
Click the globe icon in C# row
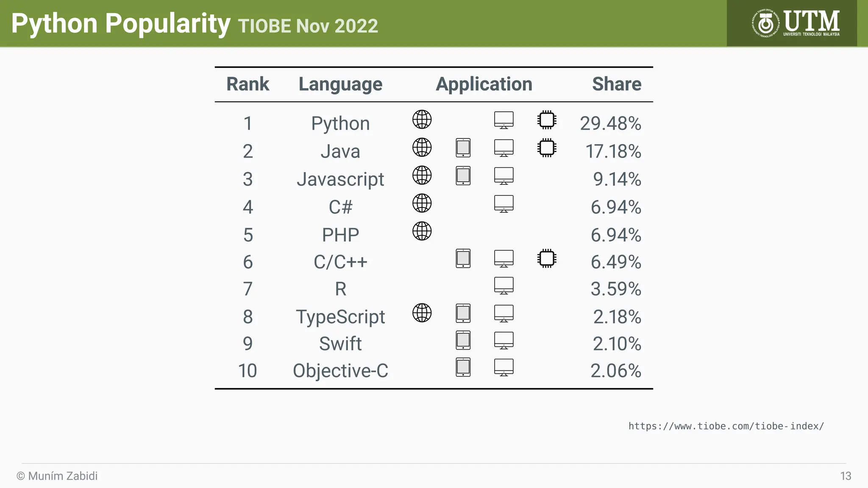click(422, 203)
